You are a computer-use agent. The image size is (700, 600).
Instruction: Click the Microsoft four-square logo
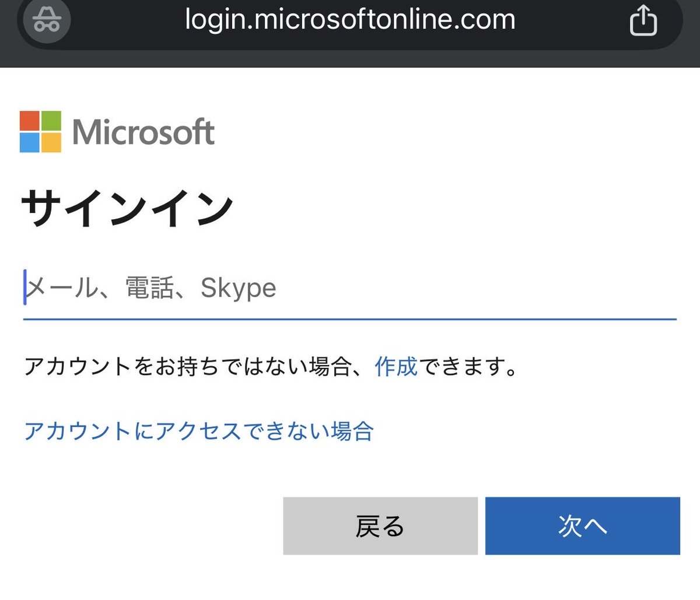point(40,132)
